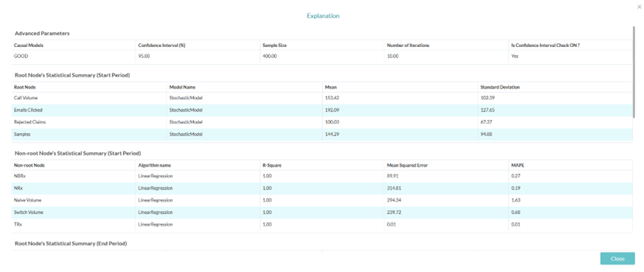Click Root Node's Statistical Summary (End Period) heading

click(x=71, y=243)
